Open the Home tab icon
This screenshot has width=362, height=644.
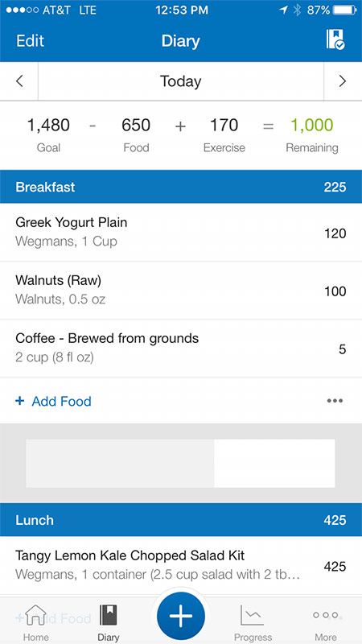click(35, 615)
